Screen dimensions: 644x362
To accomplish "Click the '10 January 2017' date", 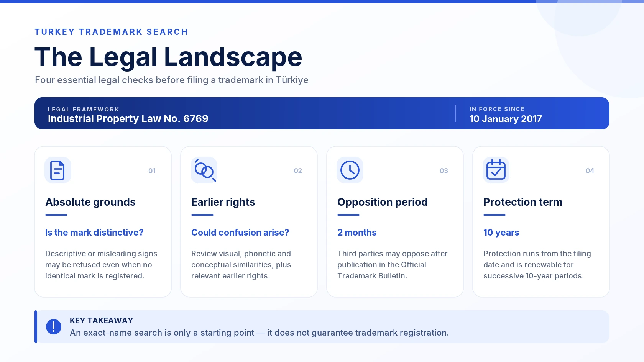I will pyautogui.click(x=506, y=119).
